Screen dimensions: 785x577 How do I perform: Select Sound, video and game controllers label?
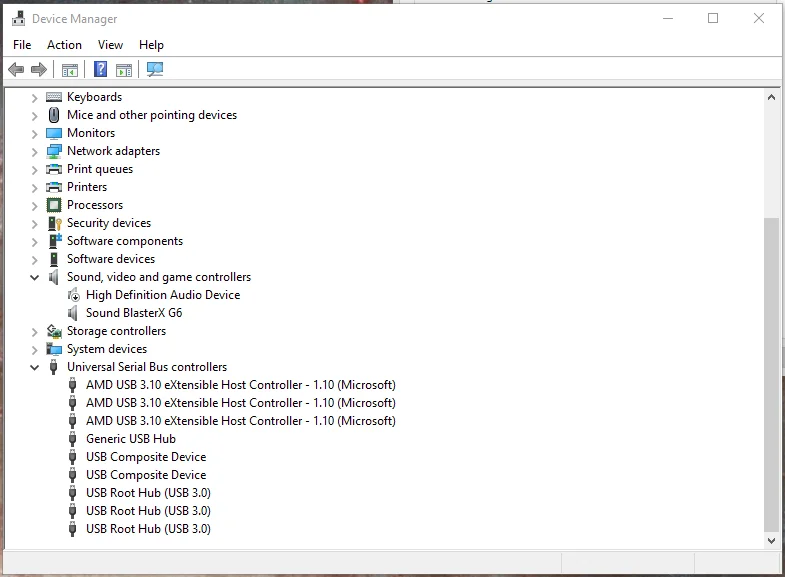pos(159,277)
